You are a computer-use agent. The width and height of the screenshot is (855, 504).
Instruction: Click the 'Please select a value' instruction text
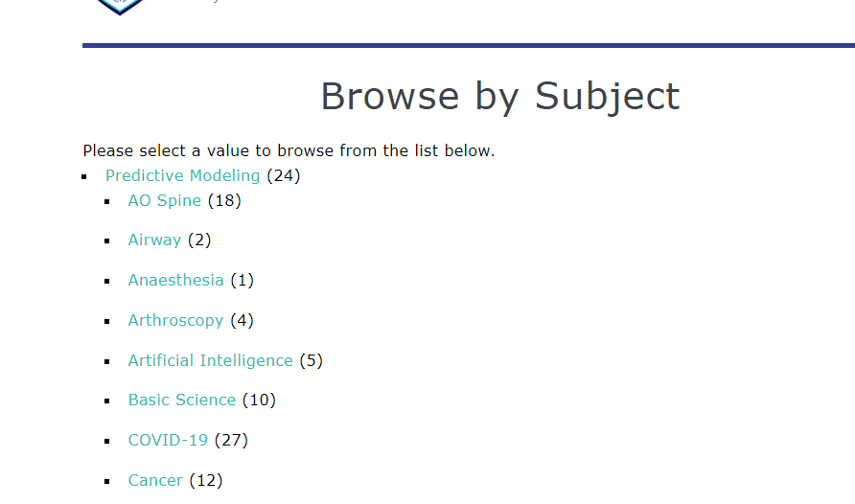coord(289,150)
